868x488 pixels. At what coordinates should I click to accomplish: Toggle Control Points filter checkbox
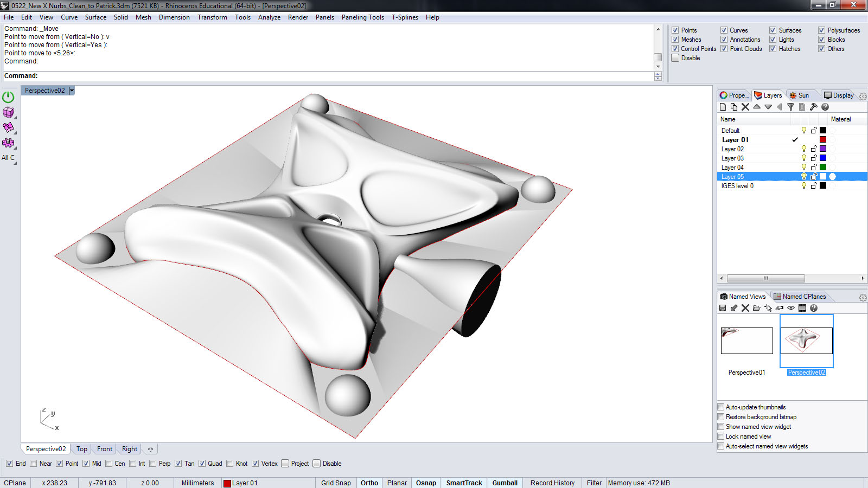(x=675, y=49)
